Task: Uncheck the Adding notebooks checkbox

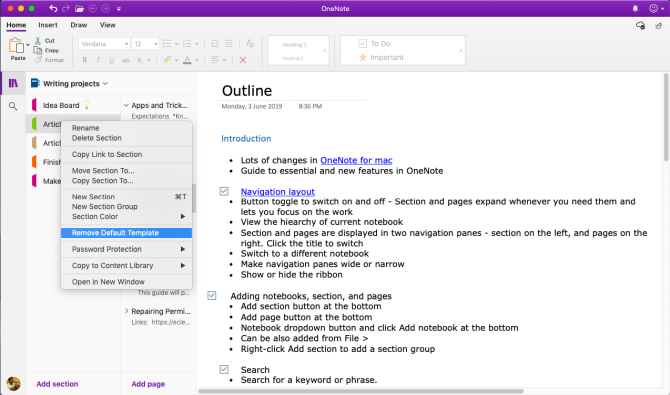Action: tap(212, 295)
